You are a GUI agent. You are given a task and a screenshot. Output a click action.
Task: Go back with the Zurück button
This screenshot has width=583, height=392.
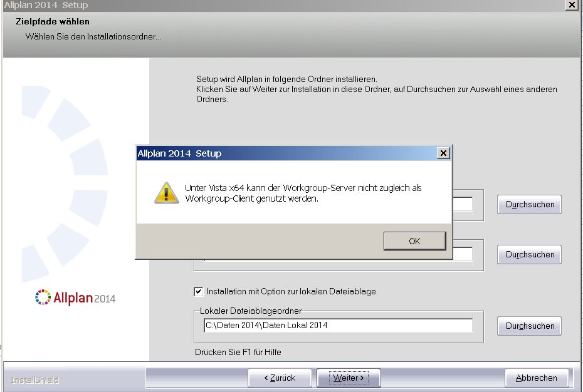(x=279, y=378)
